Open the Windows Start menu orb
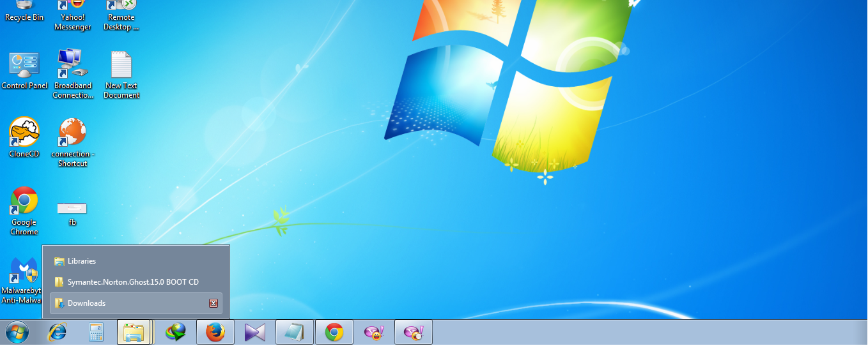The height and width of the screenshot is (346, 868). click(x=17, y=333)
